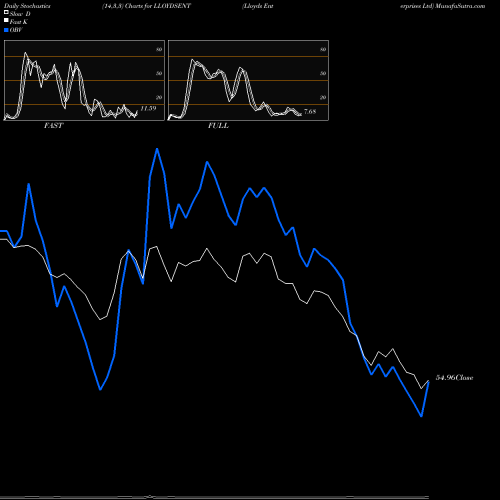Click the 'LLOYDSENT' symbol in chart title
The image size is (500, 500).
click(x=172, y=6)
